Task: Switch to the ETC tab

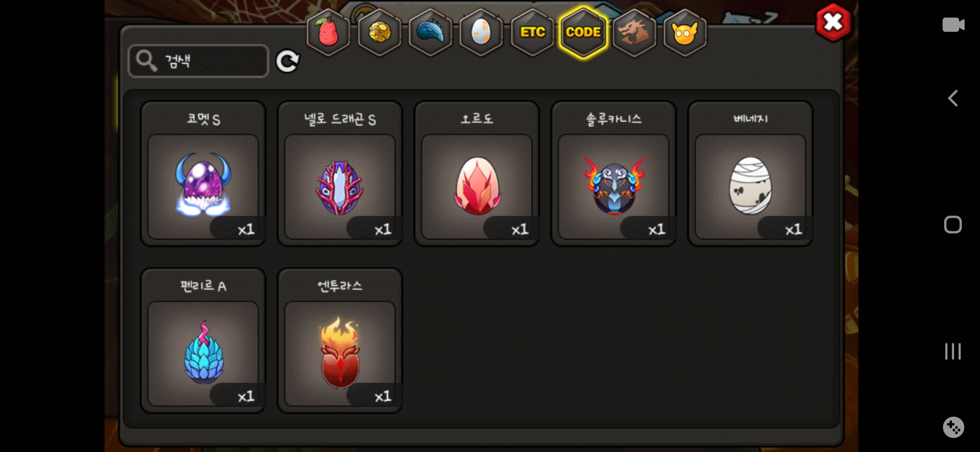Action: tap(533, 32)
